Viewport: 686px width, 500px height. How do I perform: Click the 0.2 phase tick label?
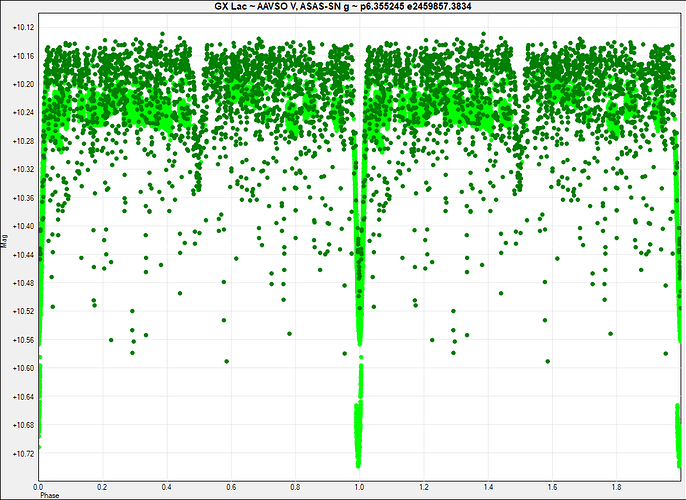pyautogui.click(x=102, y=484)
